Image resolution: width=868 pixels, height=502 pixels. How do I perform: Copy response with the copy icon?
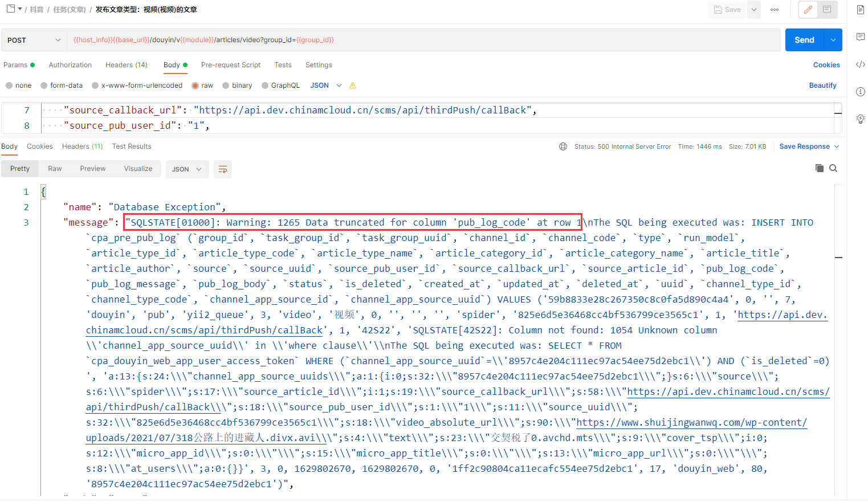(x=819, y=168)
